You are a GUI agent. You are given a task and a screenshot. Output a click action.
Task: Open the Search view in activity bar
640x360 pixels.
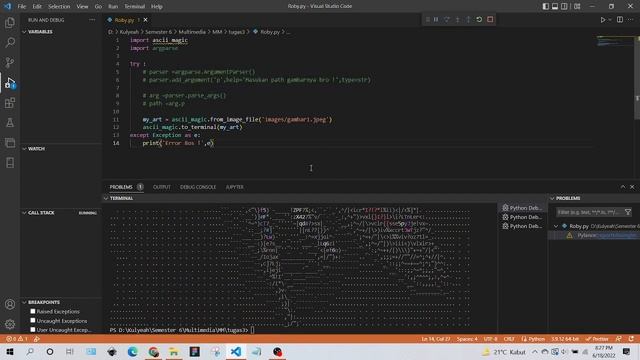(x=10, y=42)
